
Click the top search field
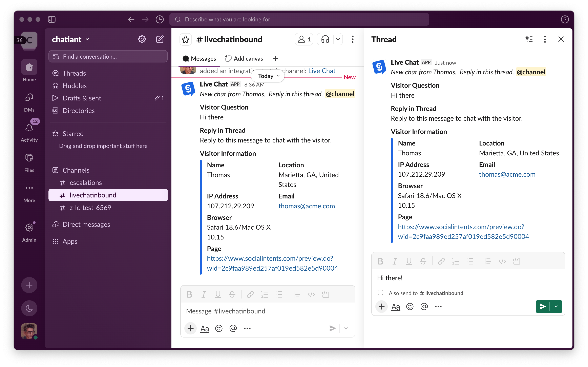coord(299,19)
